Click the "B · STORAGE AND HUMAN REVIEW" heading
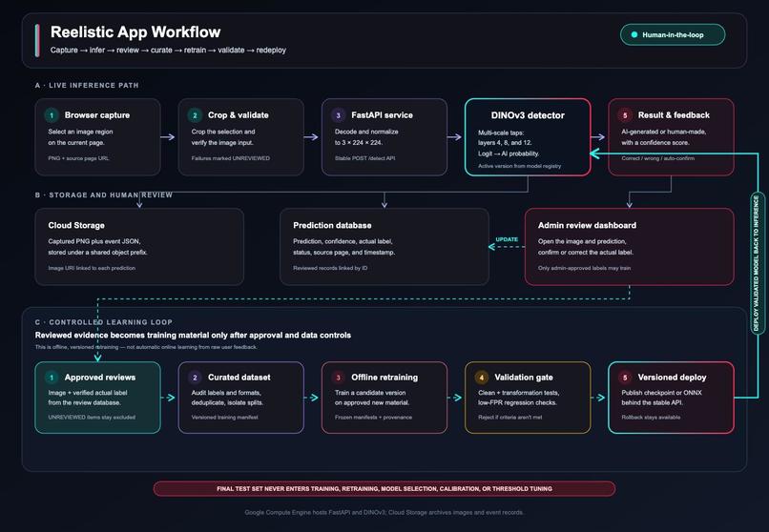 [103, 194]
